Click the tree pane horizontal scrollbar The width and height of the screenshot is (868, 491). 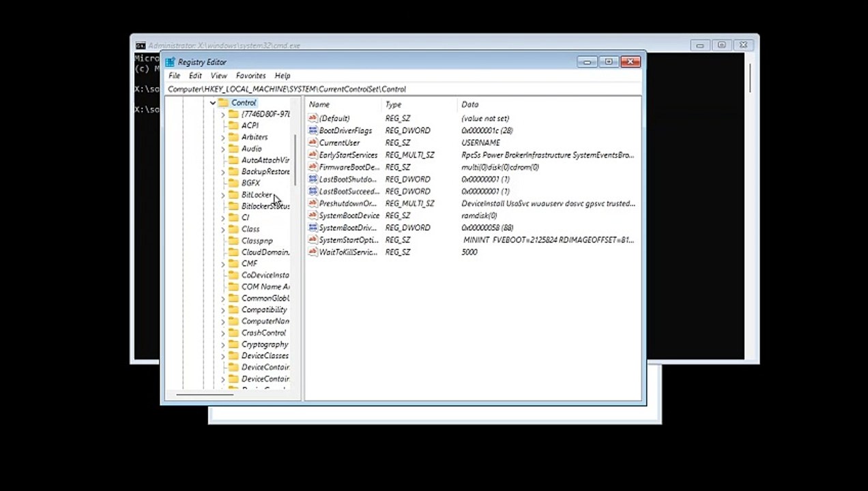coord(205,394)
